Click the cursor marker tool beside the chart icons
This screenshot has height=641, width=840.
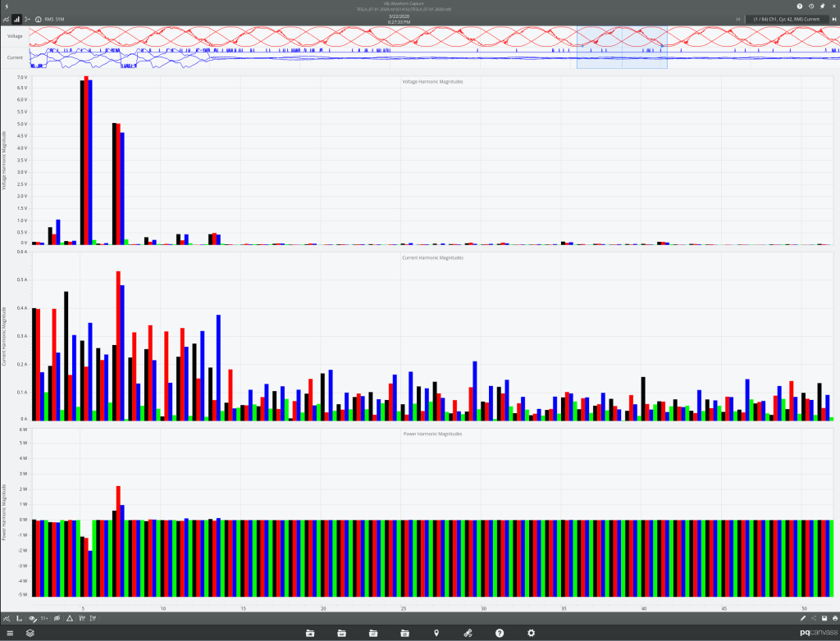(x=27, y=18)
